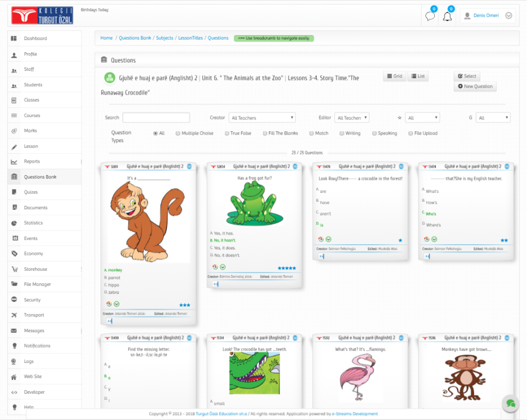Click the statistics icon on monkey question card
Image resolution: width=527 pixels, height=420 pixels.
109,304
